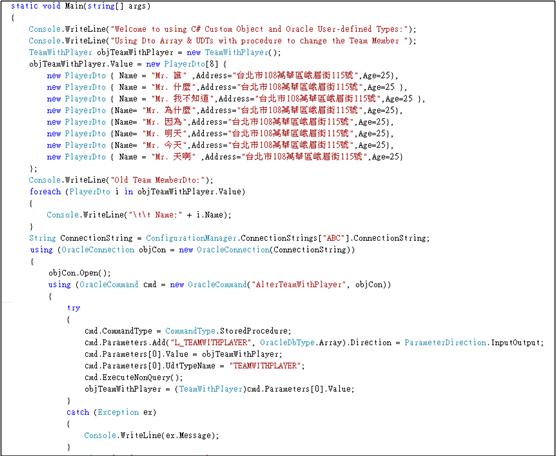Screen dimensions: 556x456
Task: Click the 'static void Main(string[] args)' line
Action: click(x=80, y=6)
